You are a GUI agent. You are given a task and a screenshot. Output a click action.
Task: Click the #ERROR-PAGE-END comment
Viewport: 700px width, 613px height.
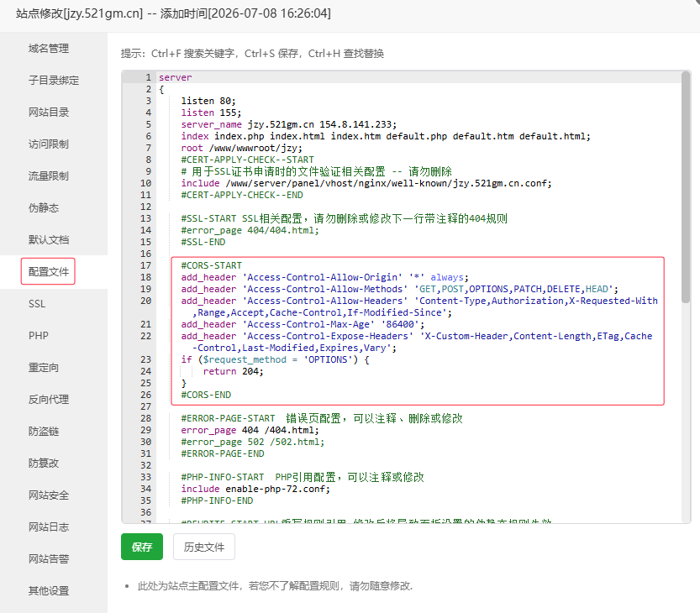coord(223,453)
